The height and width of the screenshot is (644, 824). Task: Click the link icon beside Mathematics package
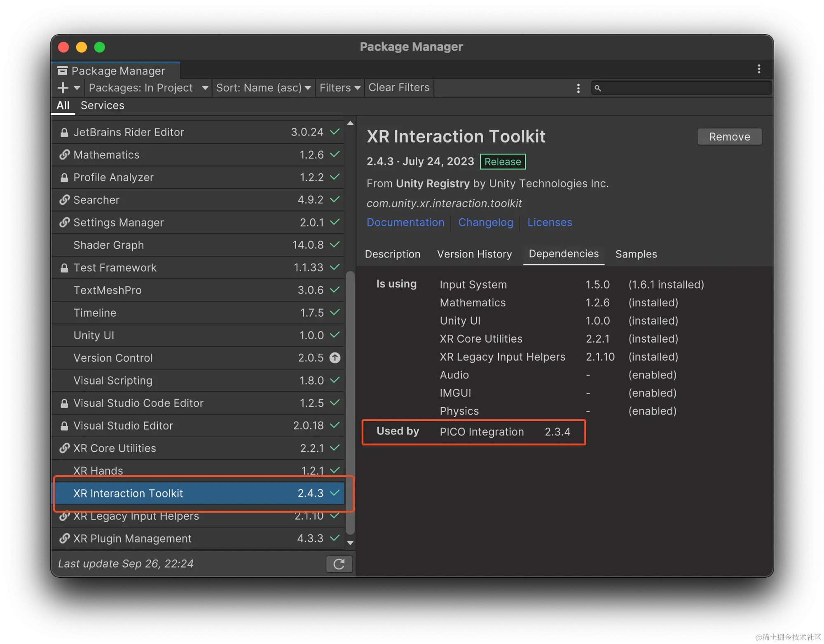point(64,155)
